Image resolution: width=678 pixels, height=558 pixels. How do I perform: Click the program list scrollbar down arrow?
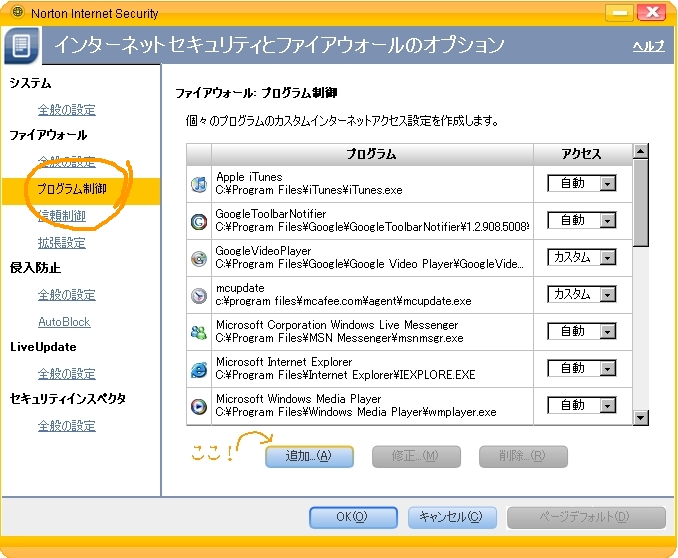641,418
